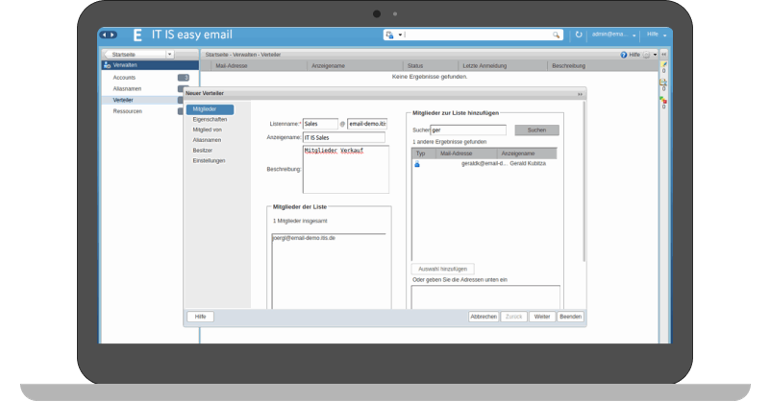Go to the Alias­namen dialog section
770x402 pixels.
[x=207, y=140]
